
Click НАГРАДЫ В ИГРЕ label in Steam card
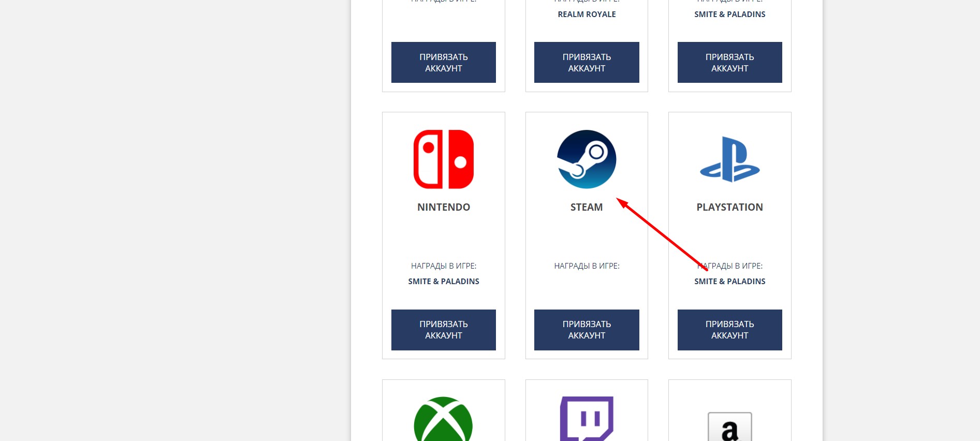pyautogui.click(x=587, y=266)
